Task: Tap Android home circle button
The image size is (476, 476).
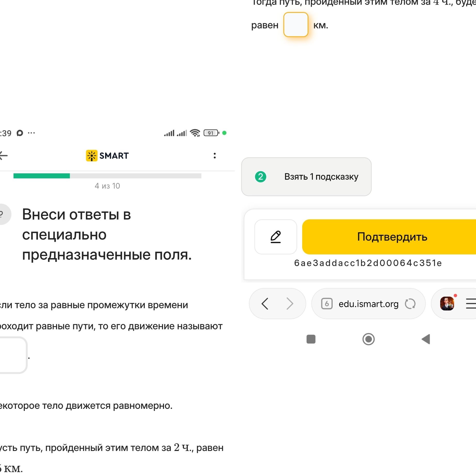Action: point(369,339)
